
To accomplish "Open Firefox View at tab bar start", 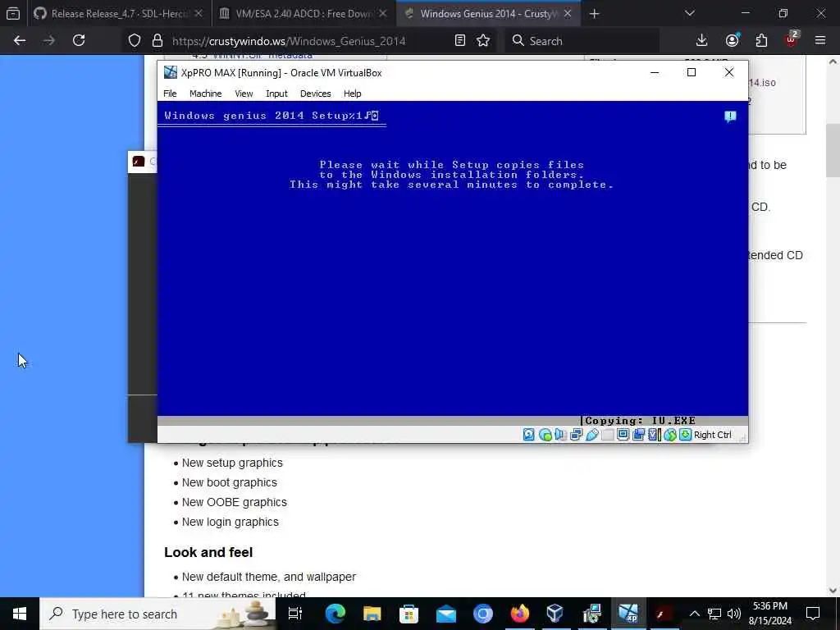I will point(13,14).
